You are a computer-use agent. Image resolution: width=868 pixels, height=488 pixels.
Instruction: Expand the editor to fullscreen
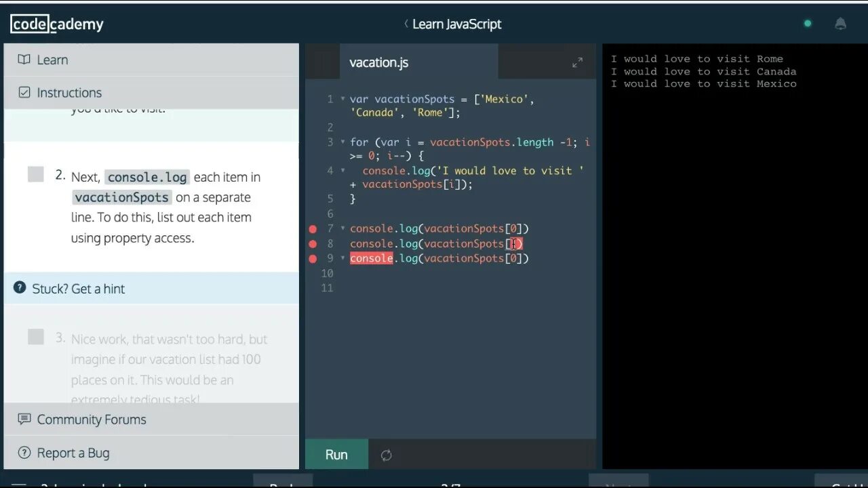(578, 62)
